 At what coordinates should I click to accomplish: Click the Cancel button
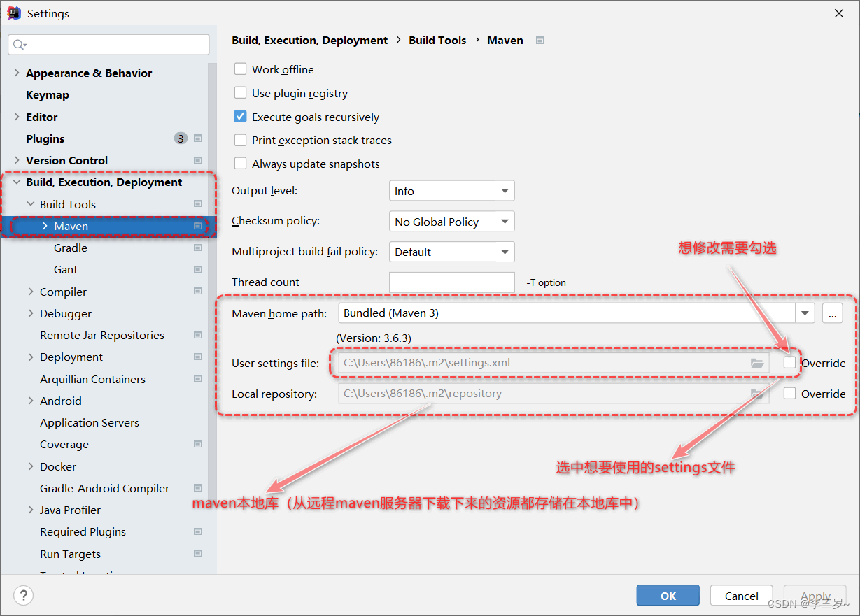pyautogui.click(x=742, y=596)
